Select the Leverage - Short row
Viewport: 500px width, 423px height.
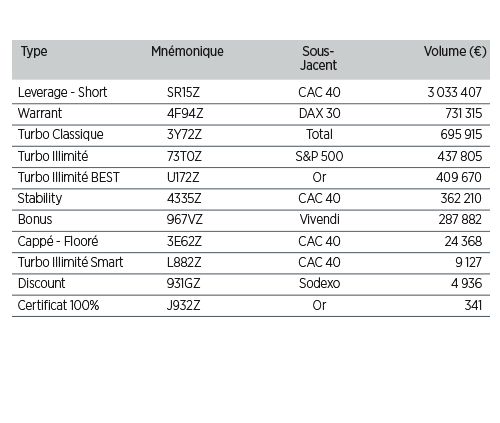[251, 92]
